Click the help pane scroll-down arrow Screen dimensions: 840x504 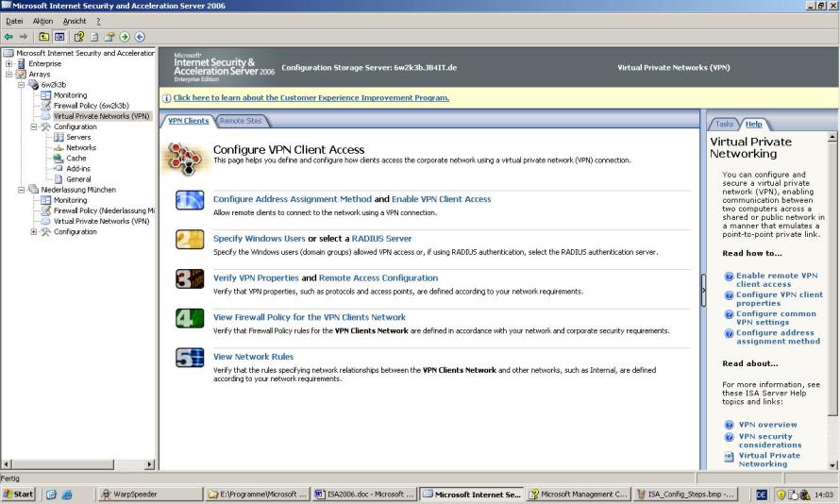tap(832, 465)
